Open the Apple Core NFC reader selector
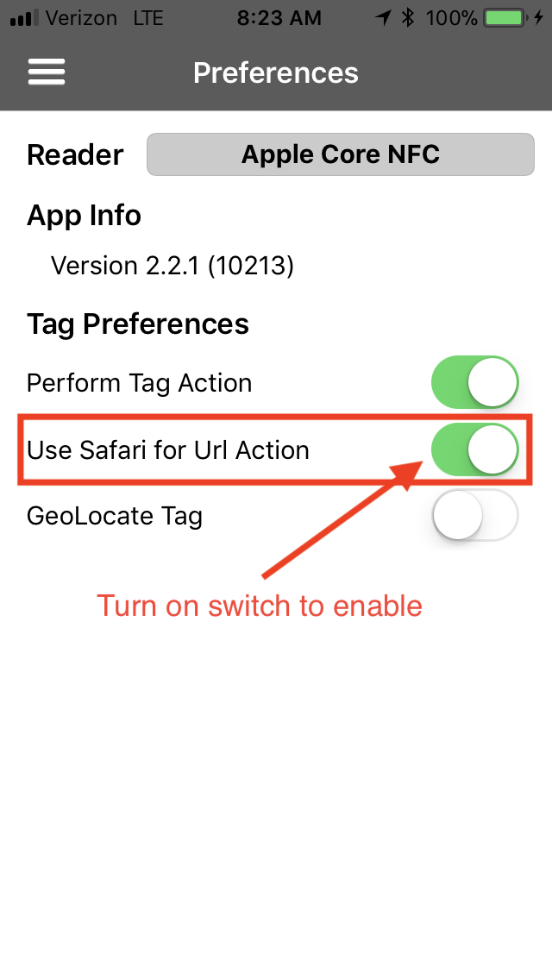 pyautogui.click(x=340, y=154)
